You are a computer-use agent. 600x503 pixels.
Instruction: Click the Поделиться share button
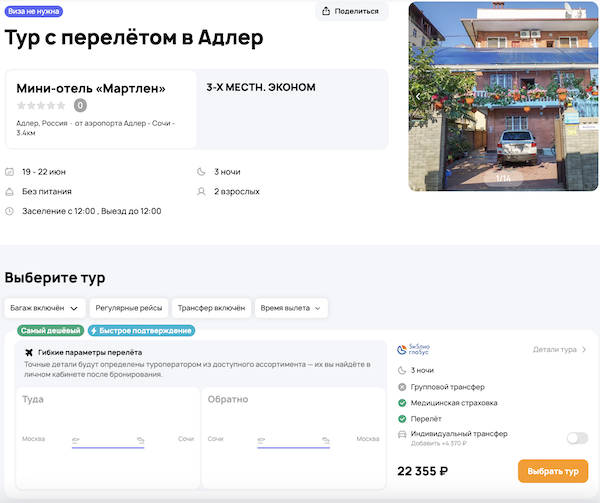click(352, 11)
